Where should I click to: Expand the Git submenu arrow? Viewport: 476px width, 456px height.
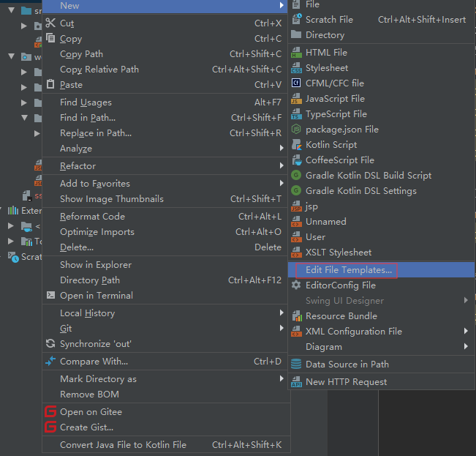click(282, 328)
